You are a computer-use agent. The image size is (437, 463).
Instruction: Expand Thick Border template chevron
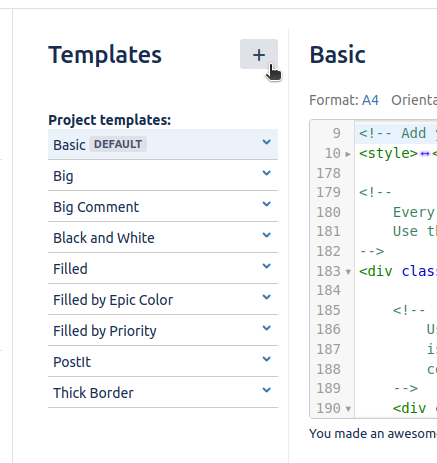tap(266, 390)
